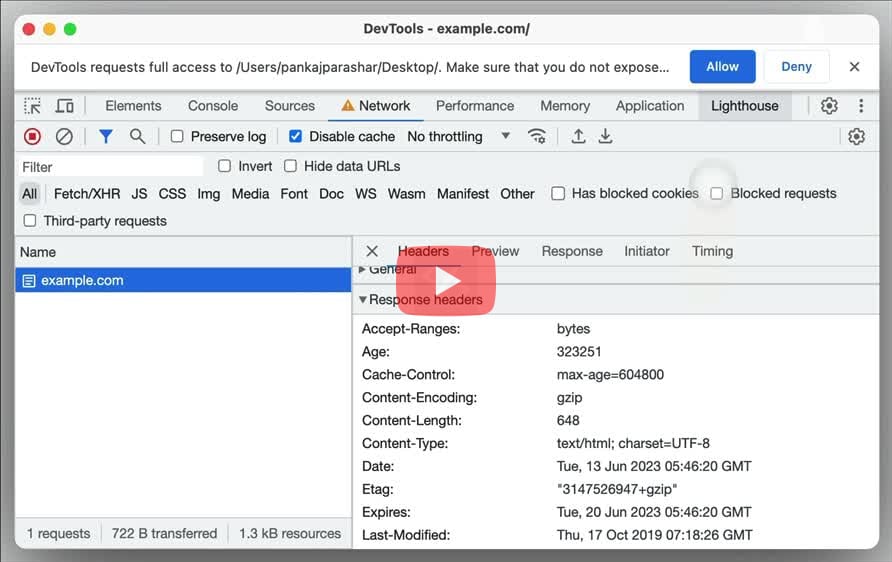This screenshot has height=562, width=892.
Task: Check Hide data URLs checkbox
Action: coord(290,166)
